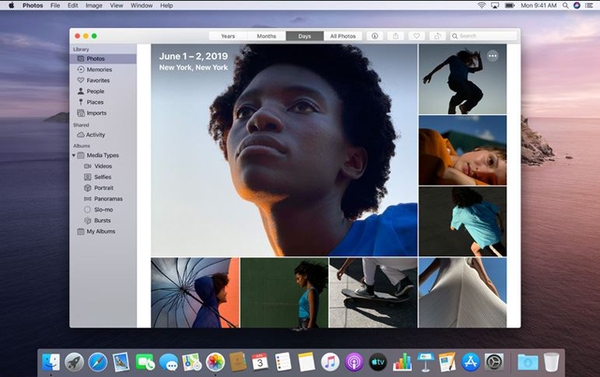Open the Image menu
600x377 pixels.
pyautogui.click(x=94, y=5)
